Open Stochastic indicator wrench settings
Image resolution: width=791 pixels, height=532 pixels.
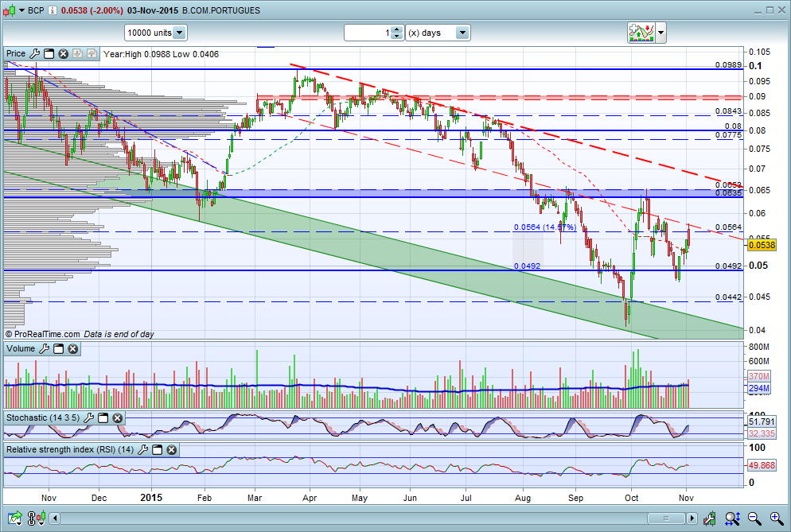pyautogui.click(x=89, y=417)
